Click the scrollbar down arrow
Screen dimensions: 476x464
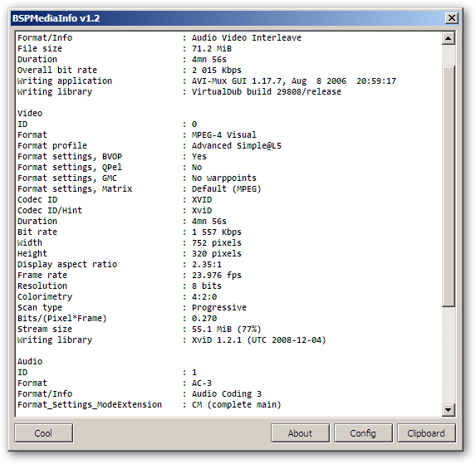[448, 410]
